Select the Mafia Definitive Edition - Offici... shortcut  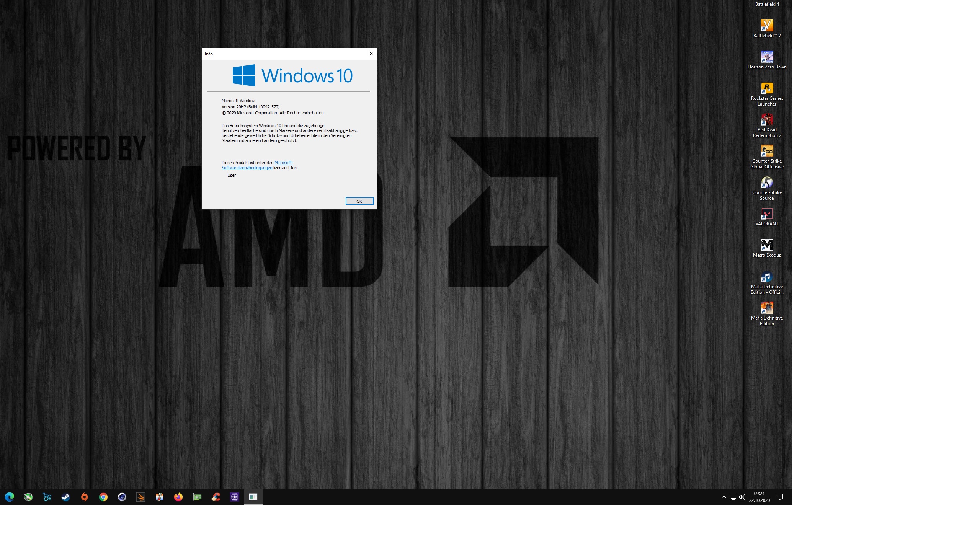(767, 282)
